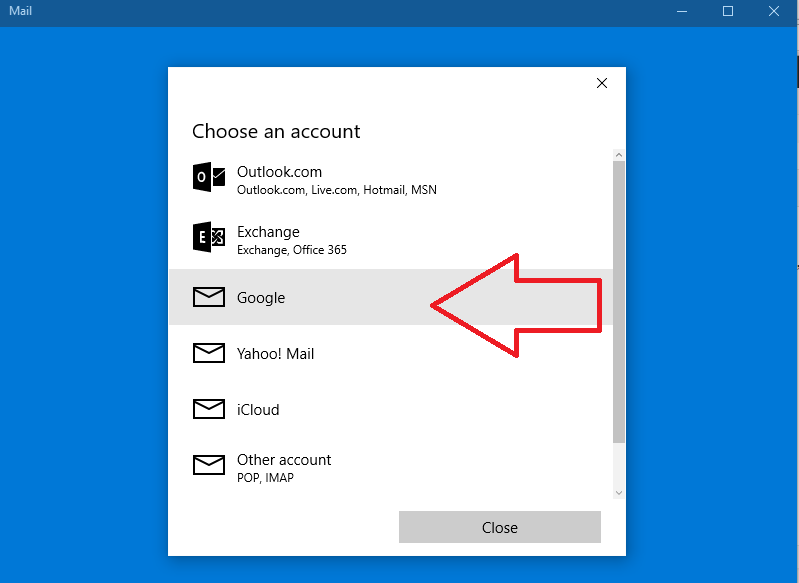Close the Mail app window
Screen dimensions: 799x583
coord(774,11)
